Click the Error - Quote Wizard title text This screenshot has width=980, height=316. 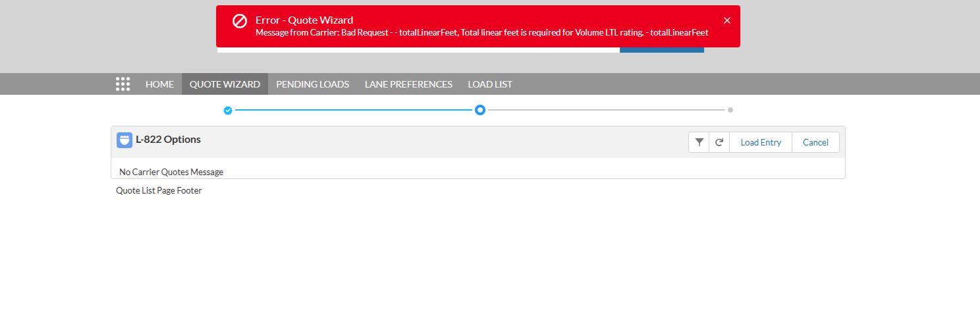pyautogui.click(x=304, y=20)
